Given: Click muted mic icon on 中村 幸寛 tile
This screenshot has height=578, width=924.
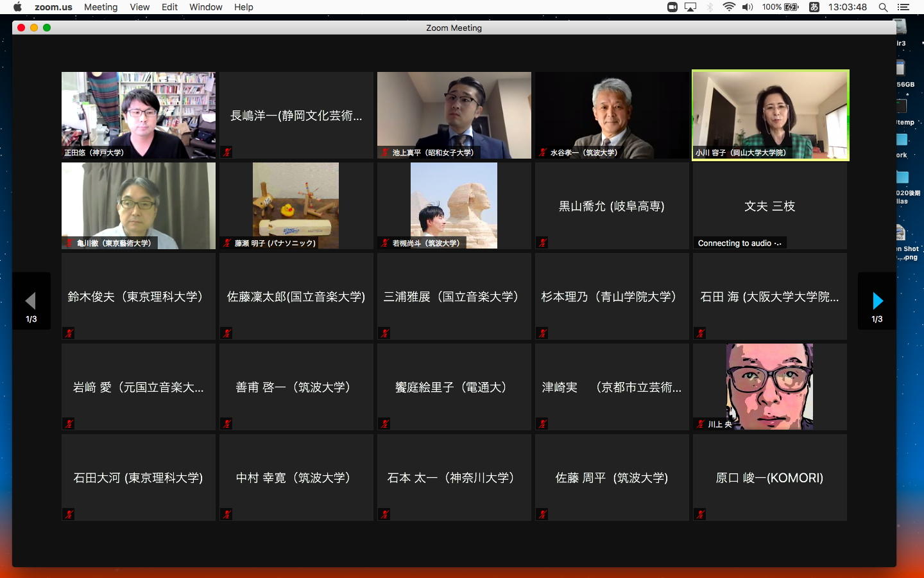Looking at the screenshot, I should (x=227, y=514).
